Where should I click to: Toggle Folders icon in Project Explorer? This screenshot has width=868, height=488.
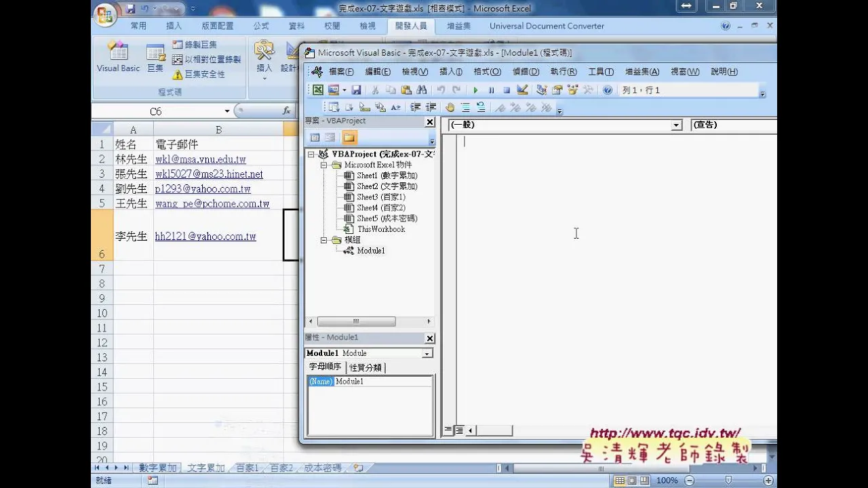pos(349,138)
